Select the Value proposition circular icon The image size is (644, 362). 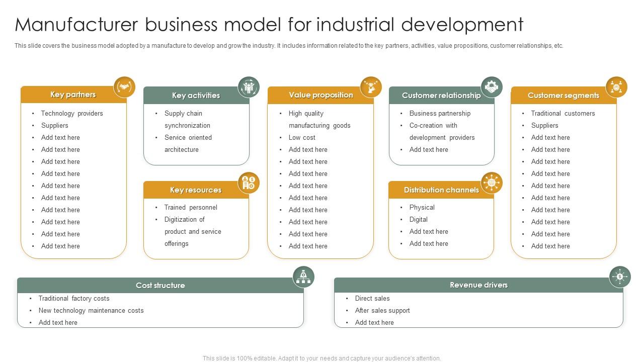click(371, 87)
